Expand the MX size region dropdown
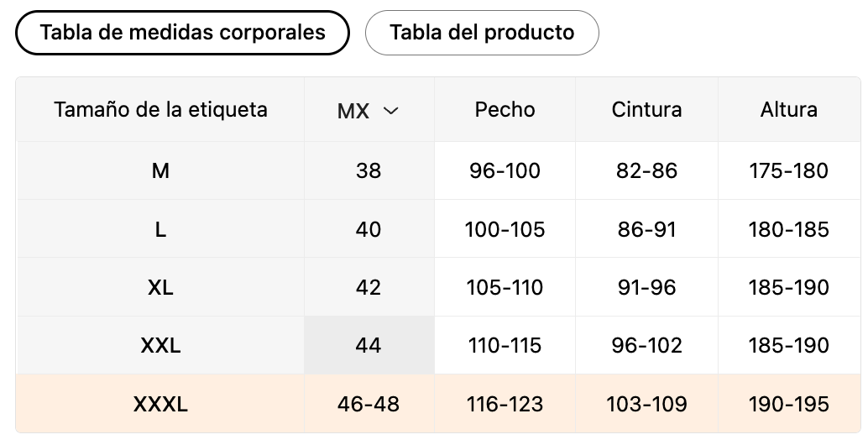 click(369, 111)
